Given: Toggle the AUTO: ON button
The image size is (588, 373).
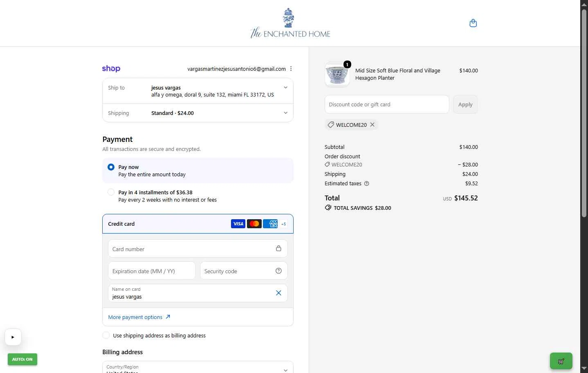Looking at the screenshot, I should (x=22, y=360).
